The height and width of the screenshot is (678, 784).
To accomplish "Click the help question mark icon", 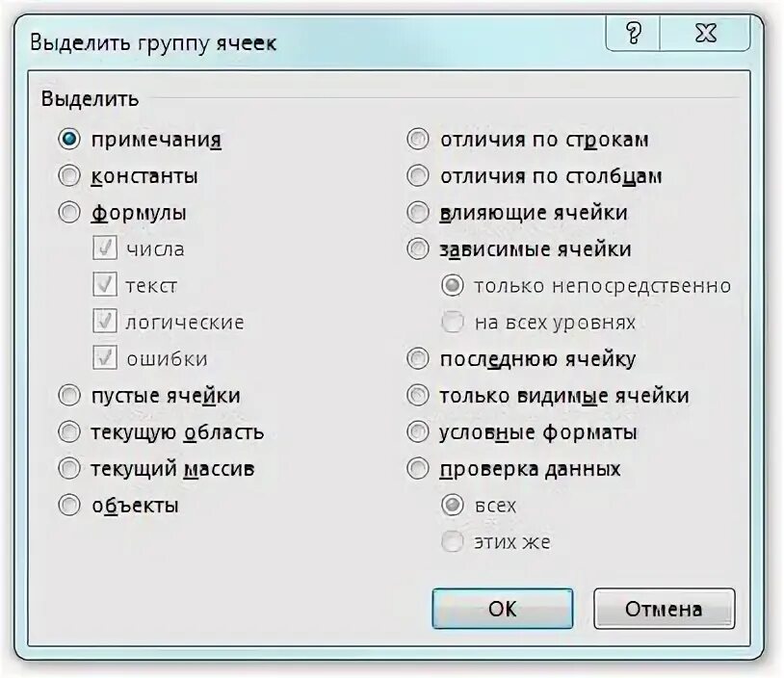I will click(x=633, y=34).
